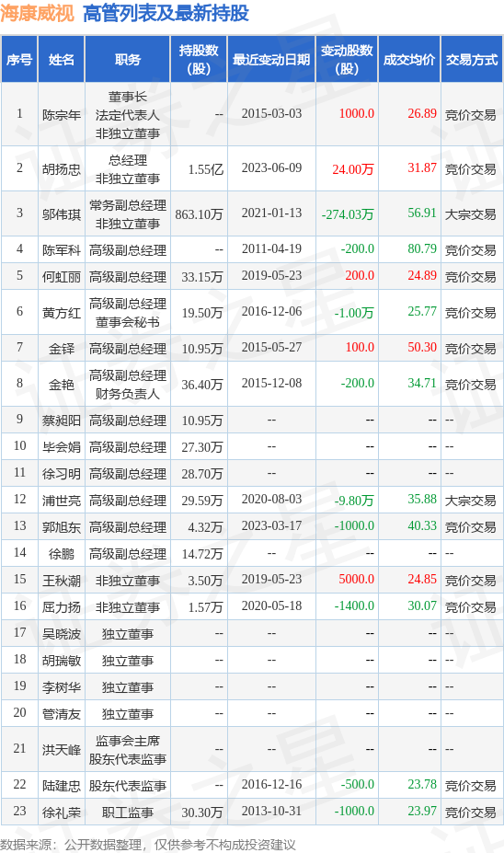This screenshot has height=853, width=504.
Task: Click the average price 80.79
Action: tap(422, 248)
